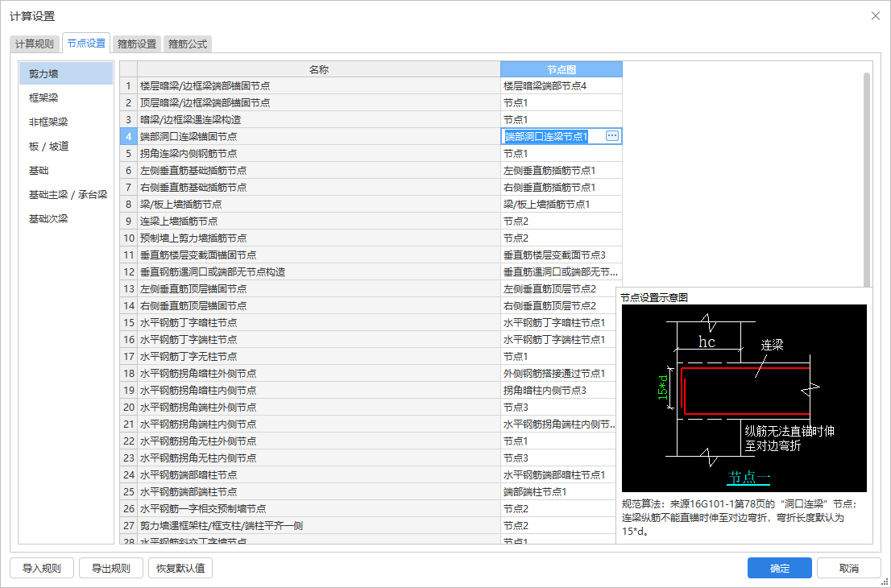Click the vertical scrollbar of the table

click(x=867, y=179)
